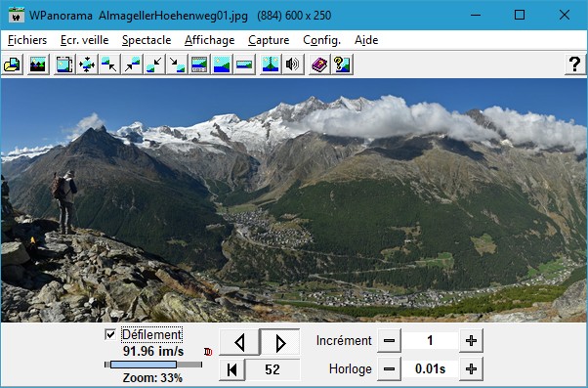Click the Zoom slider bar
The height and width of the screenshot is (388, 588).
click(153, 365)
